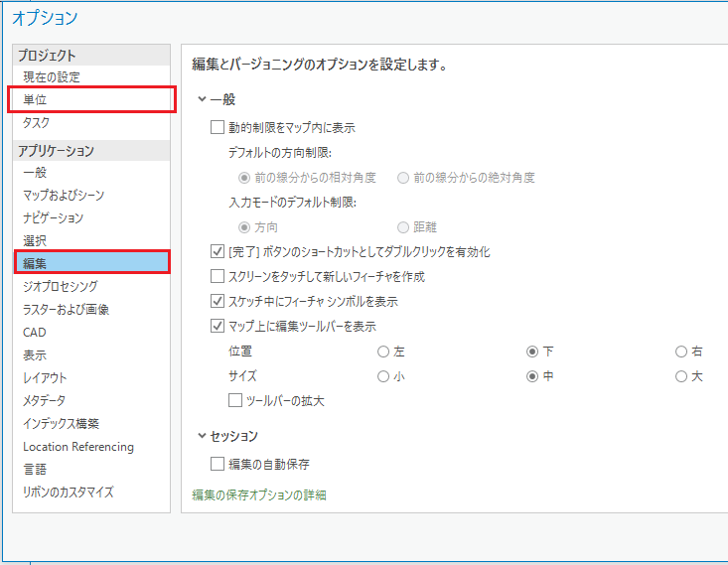
Task: Collapse the 一般 section chevron
Action: [x=202, y=99]
